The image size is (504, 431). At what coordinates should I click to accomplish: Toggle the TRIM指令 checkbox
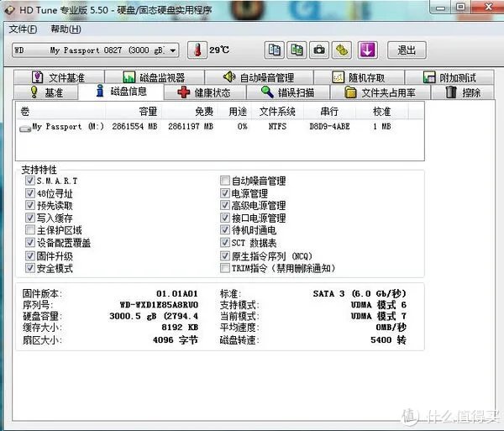tap(225, 268)
